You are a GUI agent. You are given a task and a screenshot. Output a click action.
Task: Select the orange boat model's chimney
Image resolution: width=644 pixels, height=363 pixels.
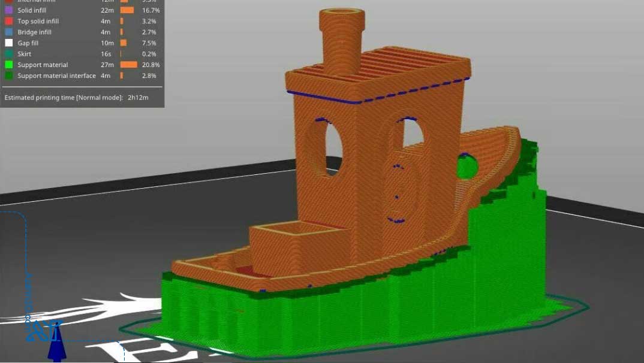tap(342, 41)
